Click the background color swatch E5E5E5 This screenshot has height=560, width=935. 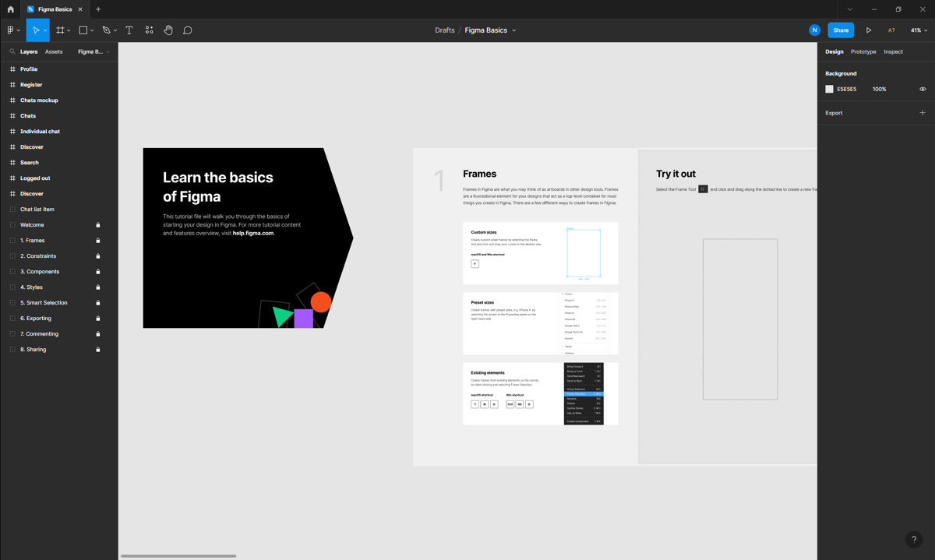point(830,90)
